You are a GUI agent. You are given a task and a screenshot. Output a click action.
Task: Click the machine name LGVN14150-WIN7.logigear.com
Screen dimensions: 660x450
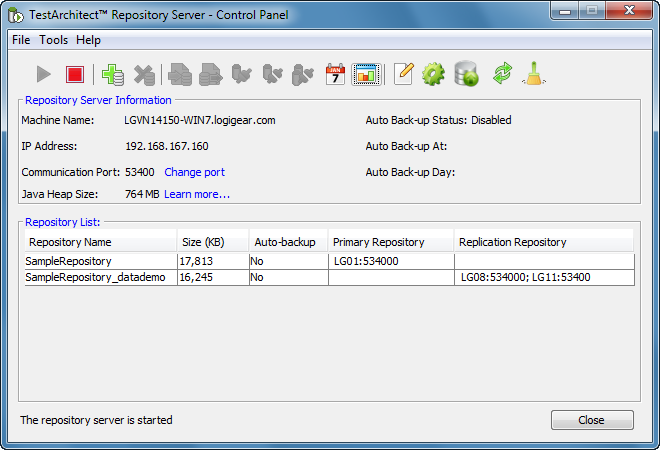[200, 120]
